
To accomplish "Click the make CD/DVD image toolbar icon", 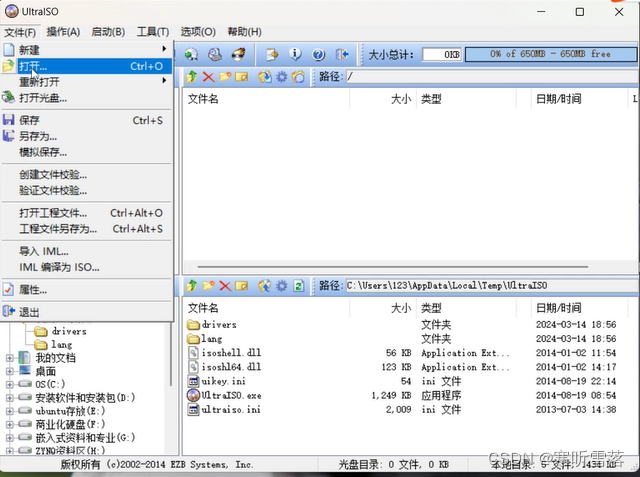I will 215,54.
